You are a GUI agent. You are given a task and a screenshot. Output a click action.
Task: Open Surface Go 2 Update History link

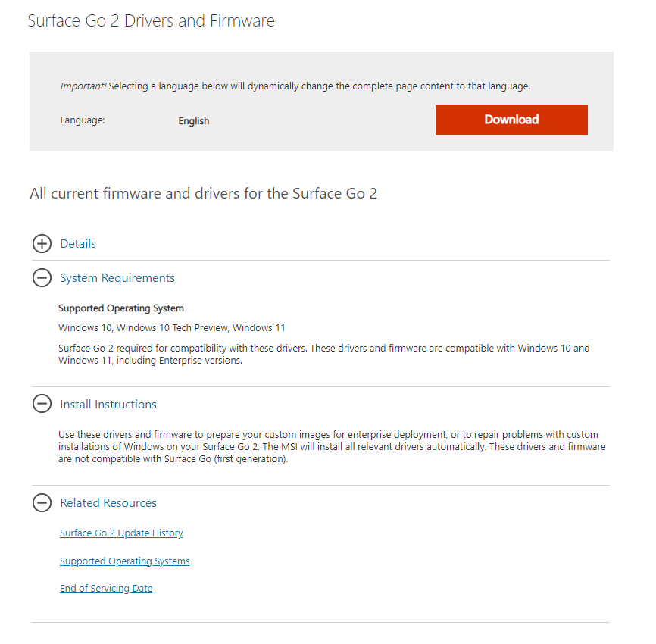pyautogui.click(x=121, y=533)
